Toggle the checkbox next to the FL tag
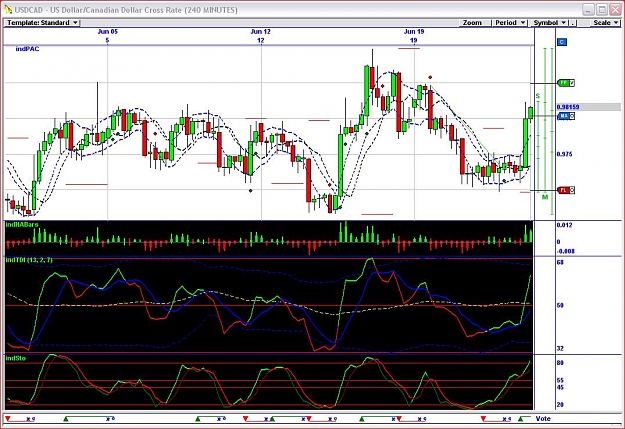Image resolution: width=625 pixels, height=429 pixels. [x=572, y=190]
